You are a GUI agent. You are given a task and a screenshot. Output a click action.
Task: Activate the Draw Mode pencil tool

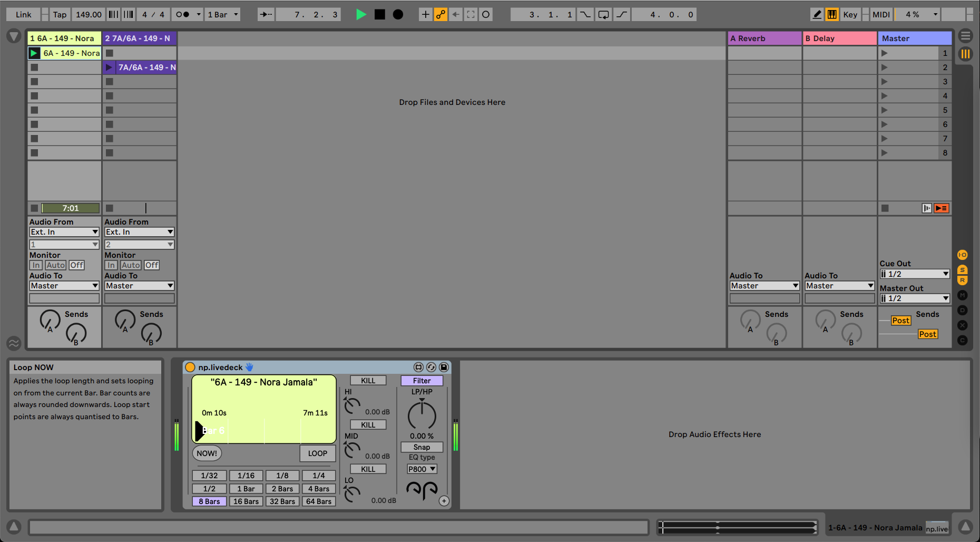tap(817, 14)
